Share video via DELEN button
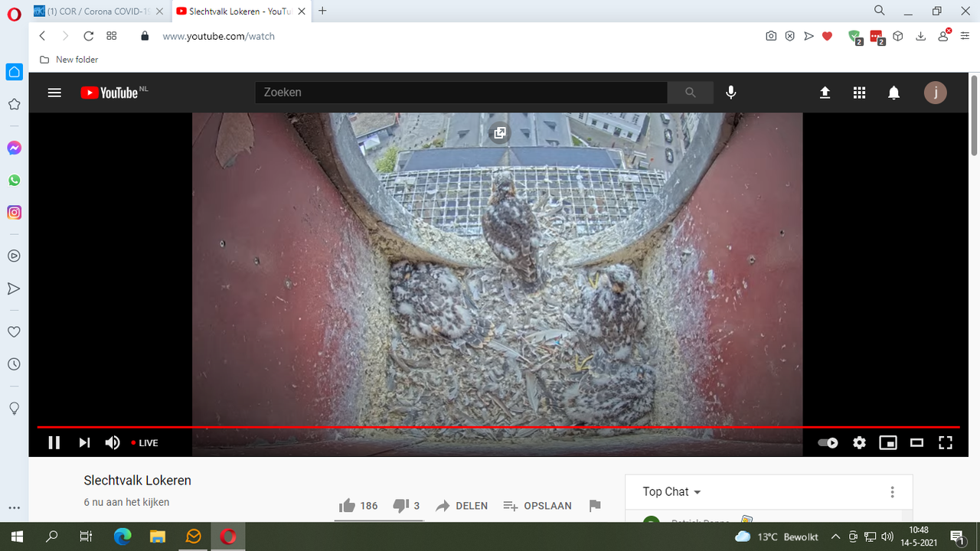The height and width of the screenshot is (551, 980). point(462,506)
